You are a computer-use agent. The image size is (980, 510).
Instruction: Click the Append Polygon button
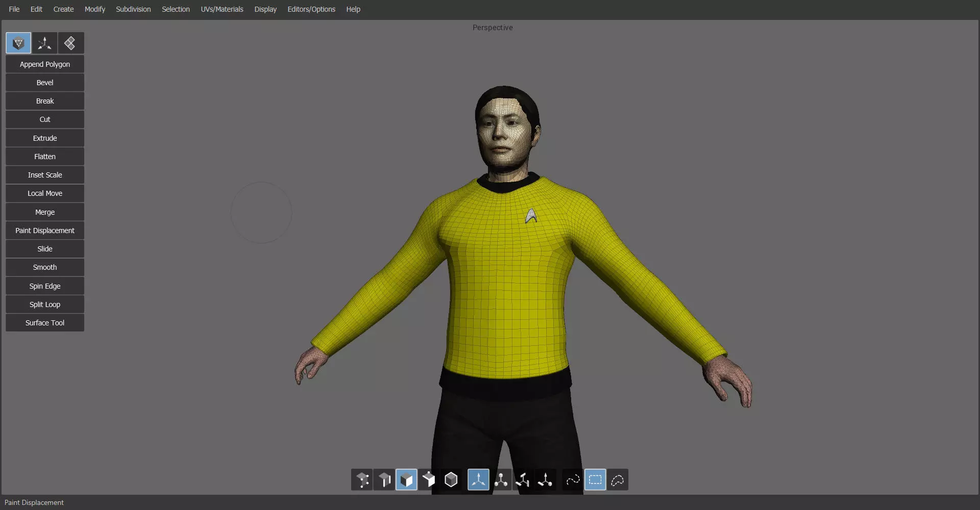[45, 64]
